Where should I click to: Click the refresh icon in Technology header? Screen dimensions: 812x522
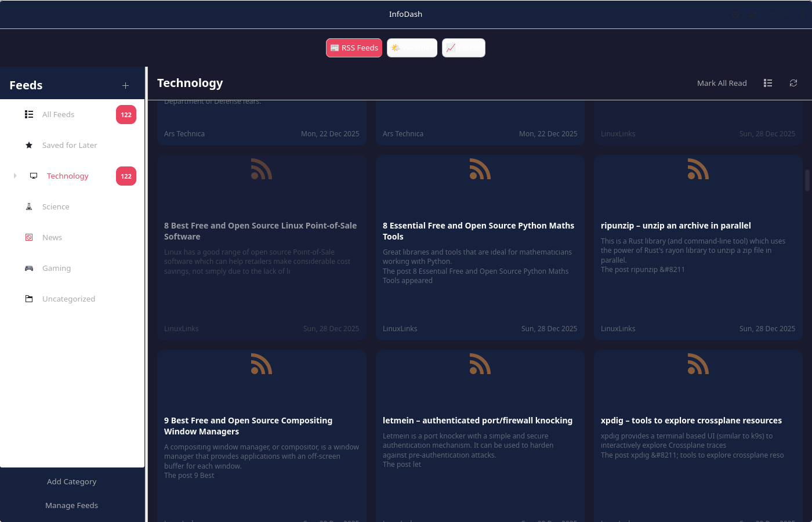(793, 84)
